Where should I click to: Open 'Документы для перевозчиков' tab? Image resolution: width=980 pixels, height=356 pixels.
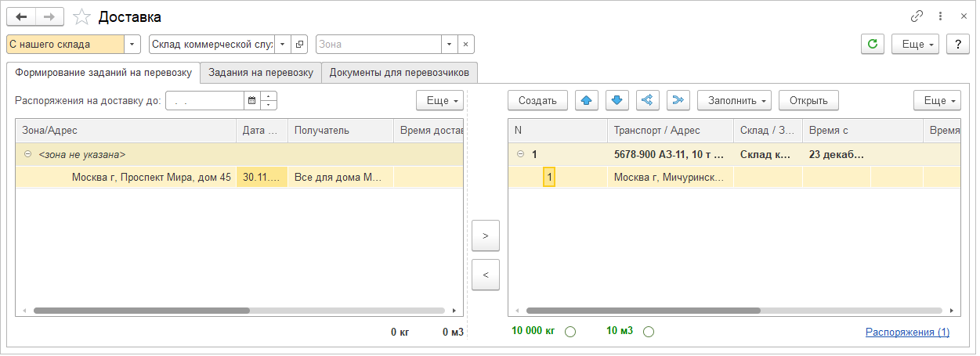399,73
